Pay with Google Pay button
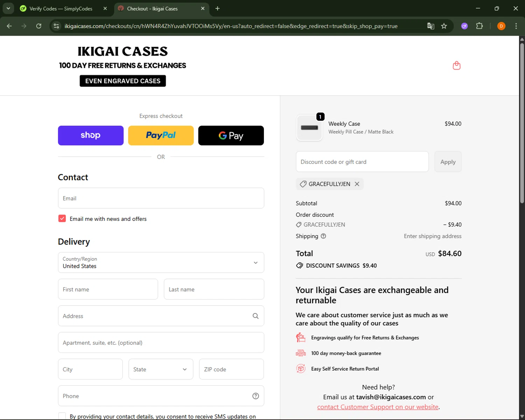This screenshot has height=420, width=525. pyautogui.click(x=231, y=135)
